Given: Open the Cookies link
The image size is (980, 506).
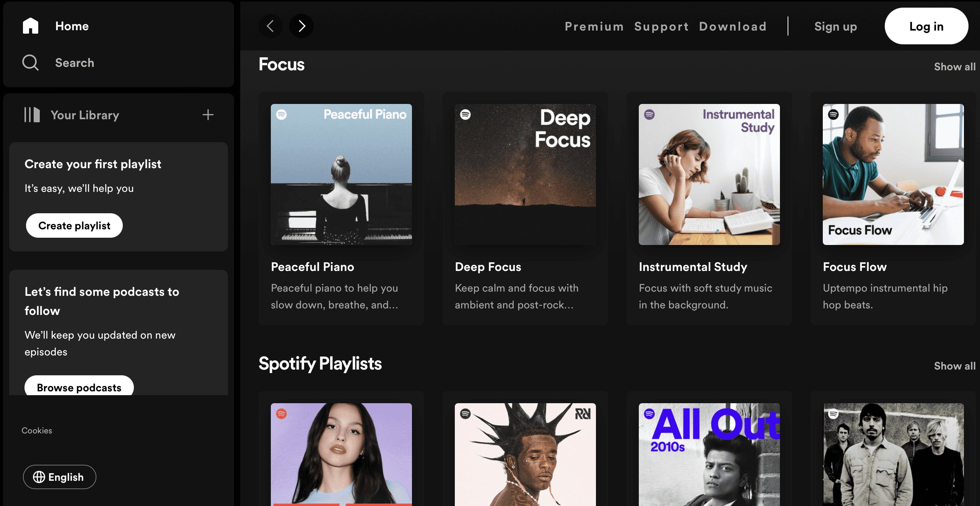Looking at the screenshot, I should pos(37,430).
